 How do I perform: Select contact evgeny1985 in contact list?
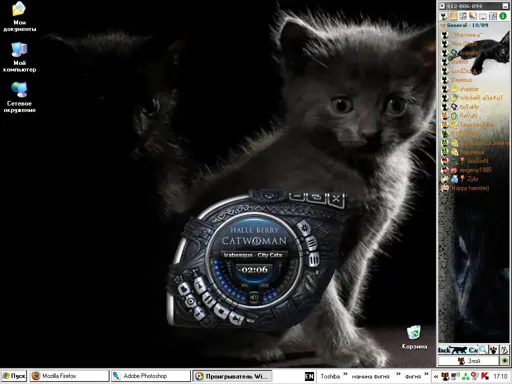click(x=475, y=170)
